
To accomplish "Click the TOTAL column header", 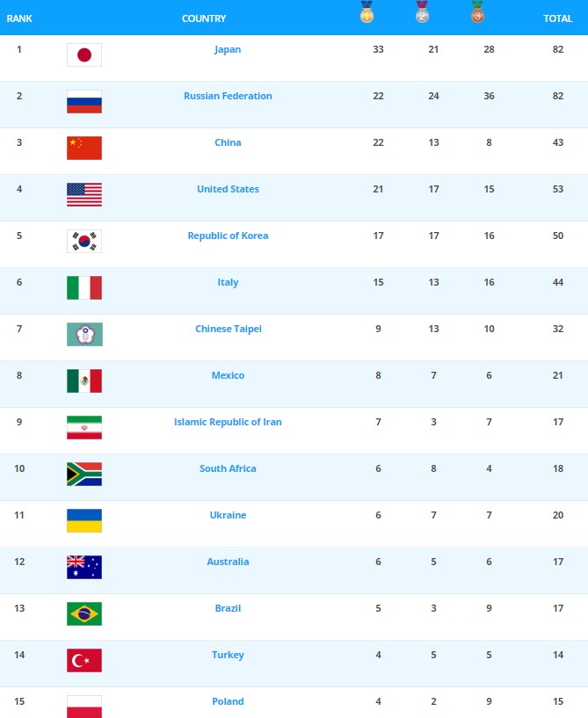I will click(x=558, y=18).
